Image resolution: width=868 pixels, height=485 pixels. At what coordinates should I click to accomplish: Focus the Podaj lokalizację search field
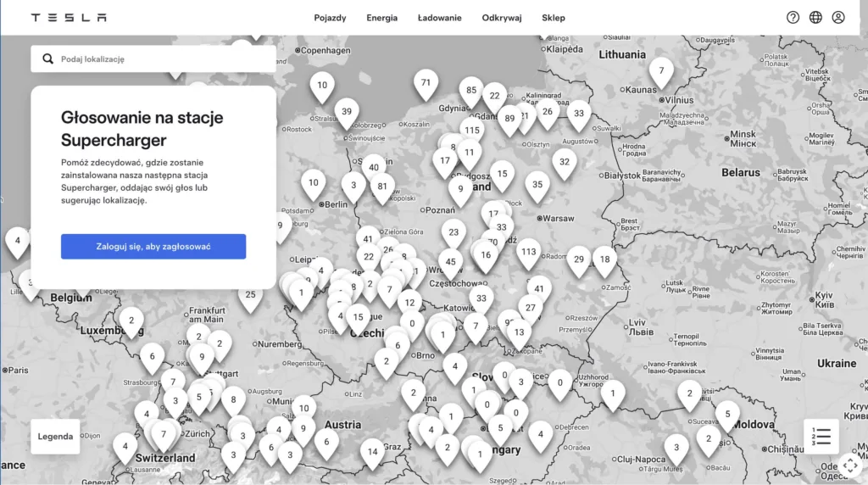click(x=153, y=59)
